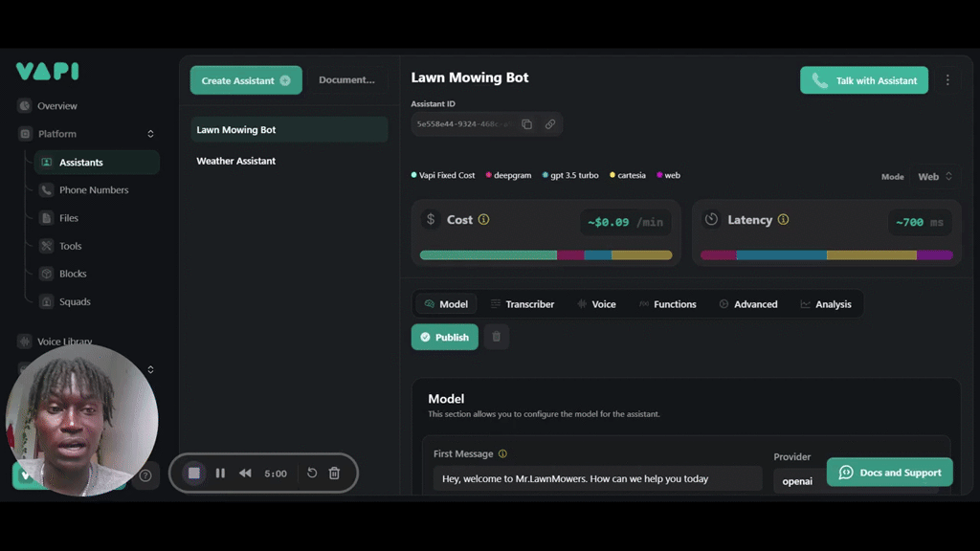Publish the Lawn Mowing Bot

[444, 337]
